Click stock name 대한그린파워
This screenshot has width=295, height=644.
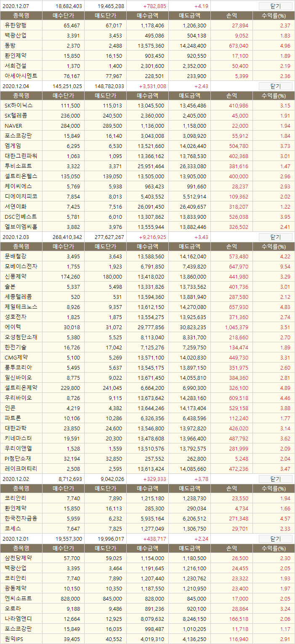(21, 156)
